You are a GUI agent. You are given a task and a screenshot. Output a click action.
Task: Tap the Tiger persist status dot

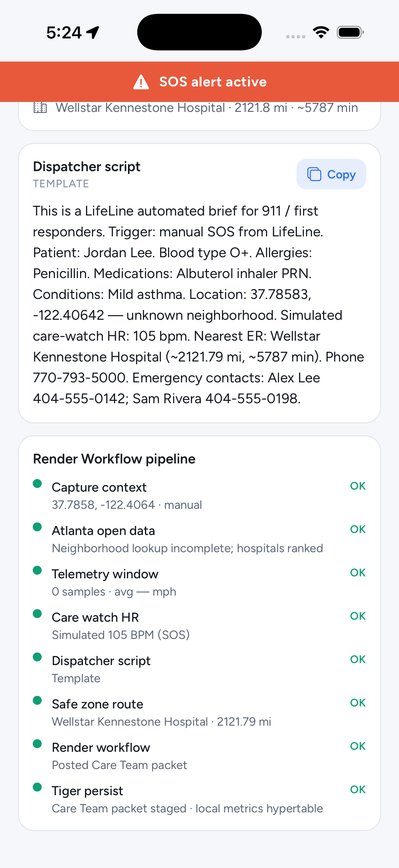[x=37, y=787]
